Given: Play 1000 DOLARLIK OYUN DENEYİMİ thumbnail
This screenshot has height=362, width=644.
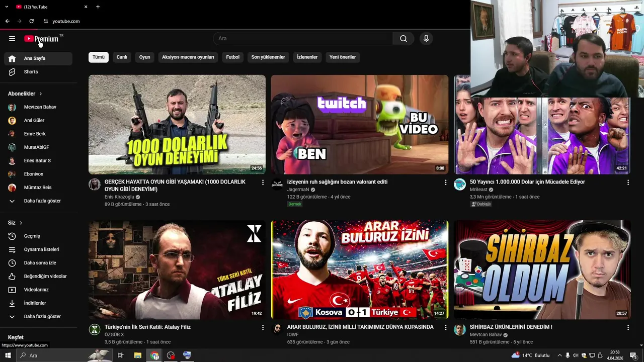Looking at the screenshot, I should (177, 125).
